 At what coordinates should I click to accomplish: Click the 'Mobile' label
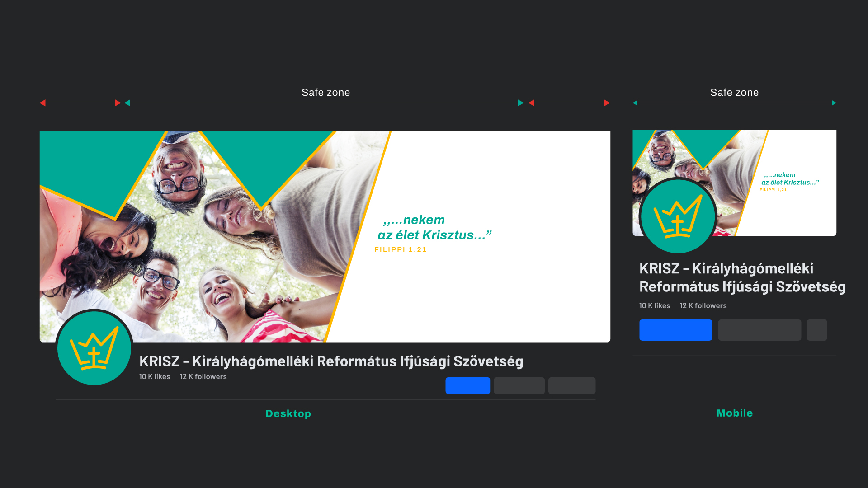(x=735, y=413)
